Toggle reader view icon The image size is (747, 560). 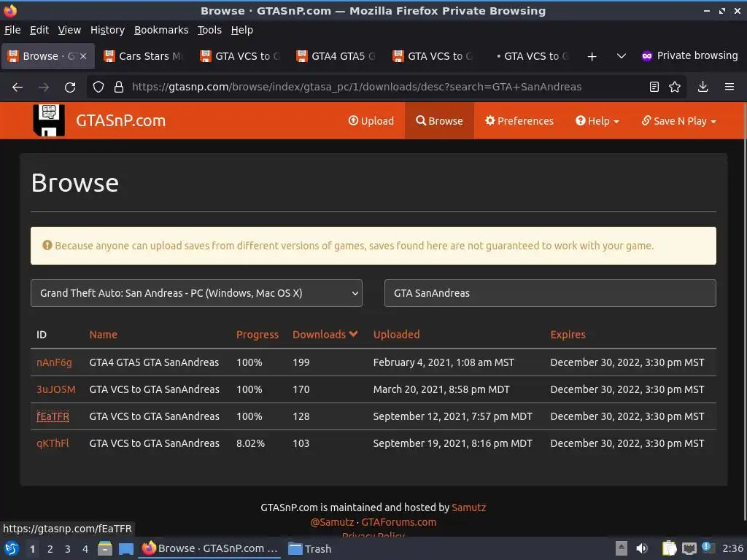tap(654, 87)
